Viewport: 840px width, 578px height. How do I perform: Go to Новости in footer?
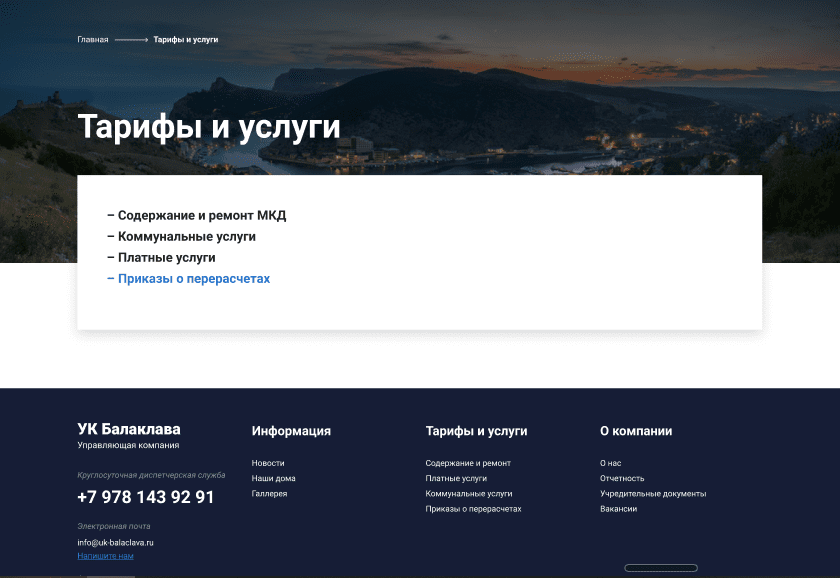(x=268, y=463)
